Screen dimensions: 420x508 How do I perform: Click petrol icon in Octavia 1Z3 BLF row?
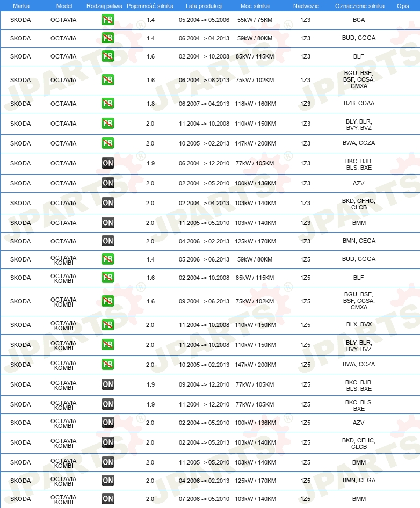[107, 56]
